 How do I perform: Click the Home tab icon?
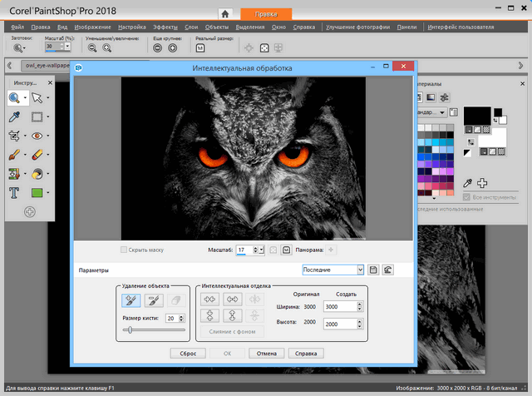(x=224, y=13)
